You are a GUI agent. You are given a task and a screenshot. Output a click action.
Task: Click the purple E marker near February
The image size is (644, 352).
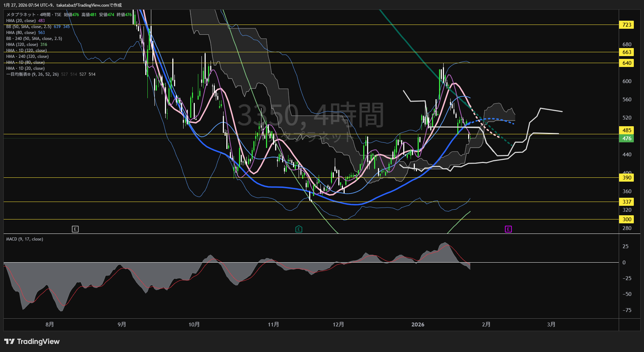508,229
